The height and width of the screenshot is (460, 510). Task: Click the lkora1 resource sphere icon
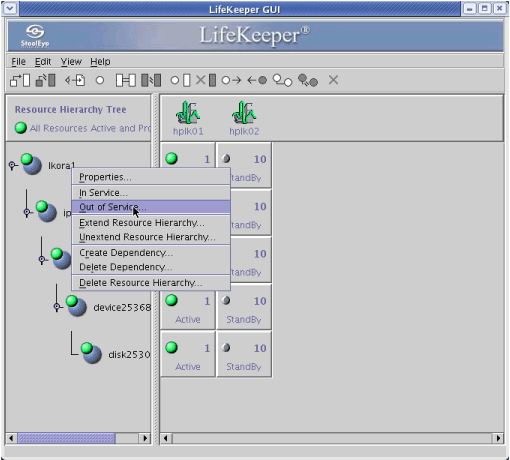[31, 164]
